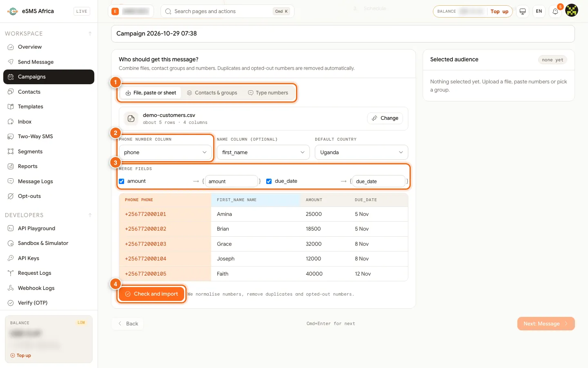Click the Webhook Logs icon
The width and height of the screenshot is (588, 368).
click(x=11, y=288)
